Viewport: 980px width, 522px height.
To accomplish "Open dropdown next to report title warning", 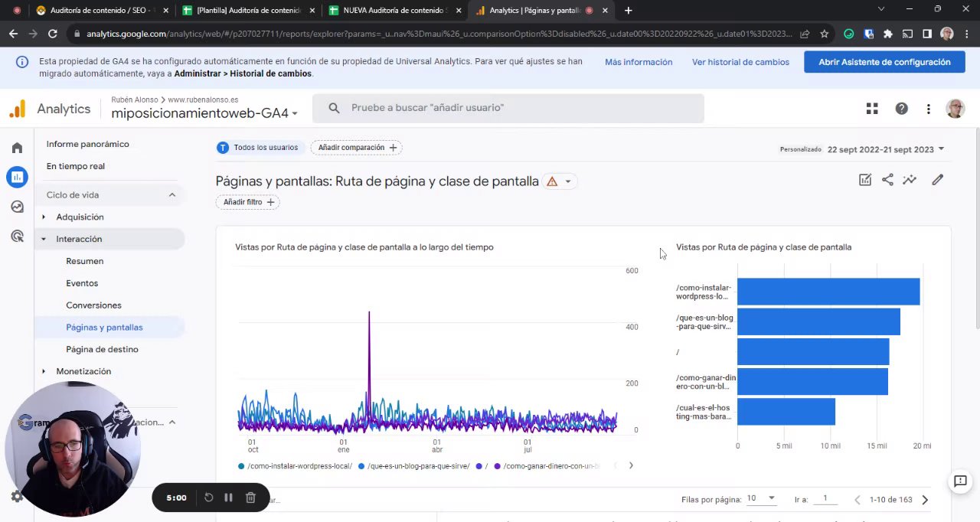I will (567, 181).
